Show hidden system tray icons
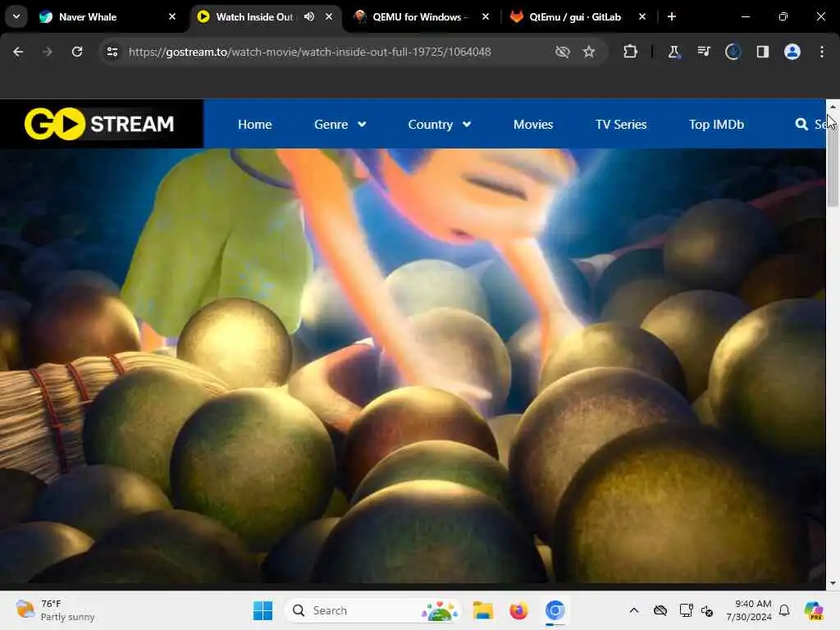 634,610
